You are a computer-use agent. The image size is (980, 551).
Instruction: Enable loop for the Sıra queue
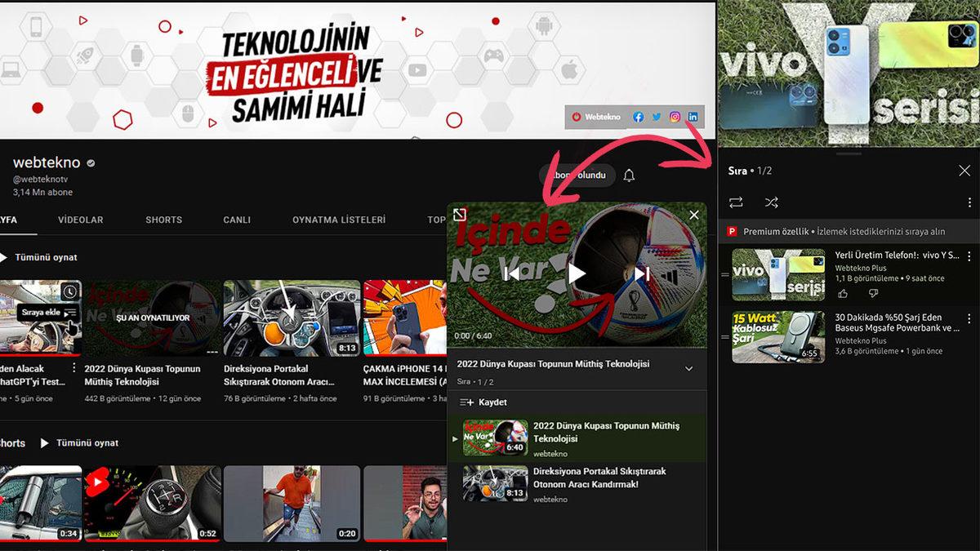[737, 202]
